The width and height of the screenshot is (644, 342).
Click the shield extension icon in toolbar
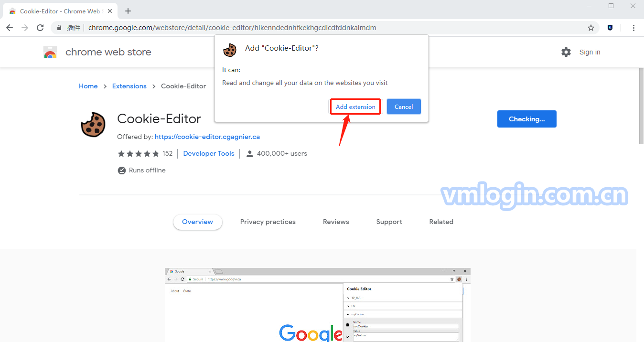[610, 28]
